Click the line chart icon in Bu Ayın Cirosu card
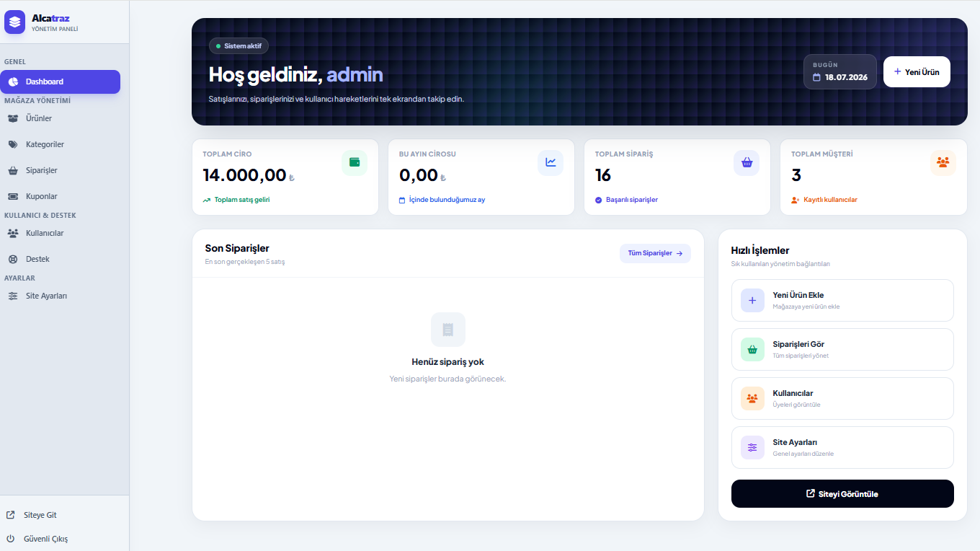980x551 pixels. 551,162
